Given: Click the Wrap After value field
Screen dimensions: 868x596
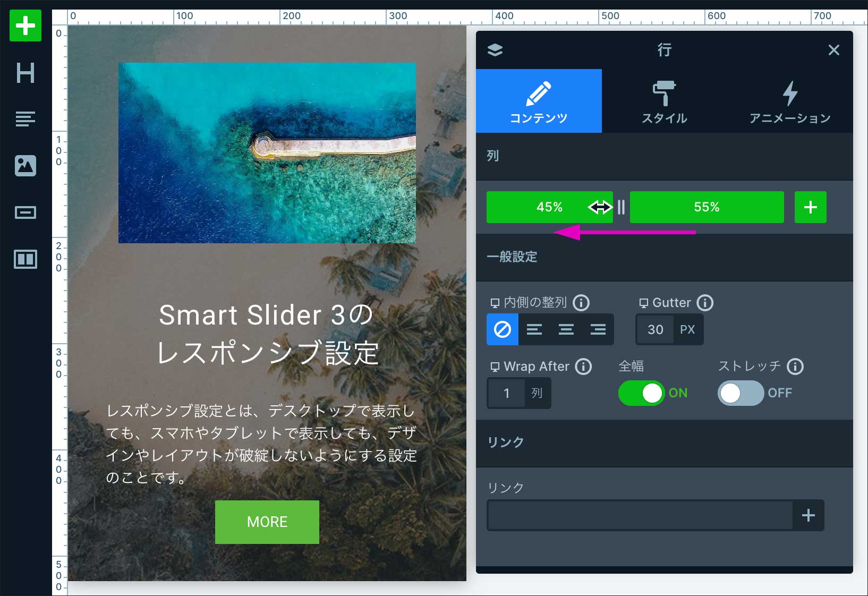Looking at the screenshot, I should point(506,393).
